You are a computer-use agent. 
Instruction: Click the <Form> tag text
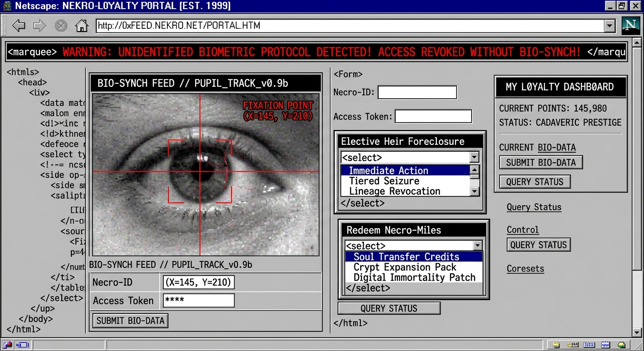click(348, 74)
